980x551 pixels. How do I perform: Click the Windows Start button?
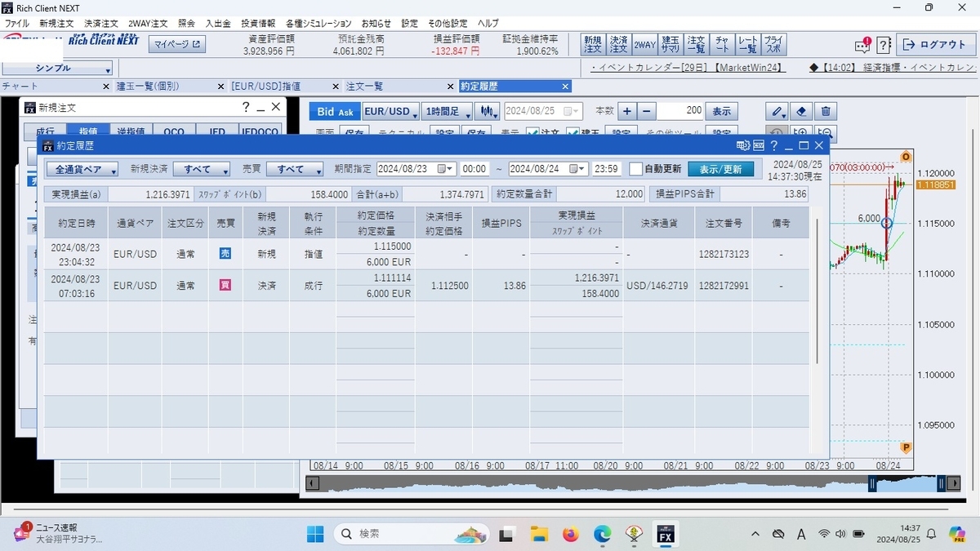(x=315, y=534)
